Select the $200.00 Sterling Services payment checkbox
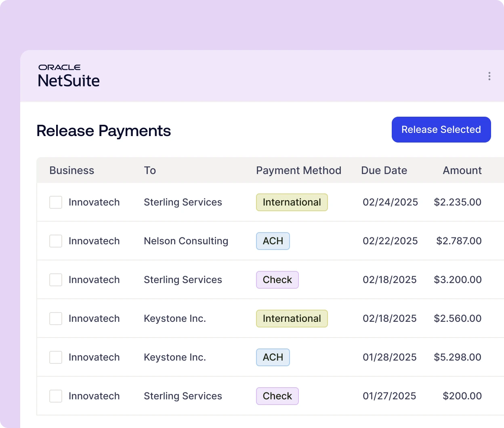The height and width of the screenshot is (428, 504). [x=56, y=396]
